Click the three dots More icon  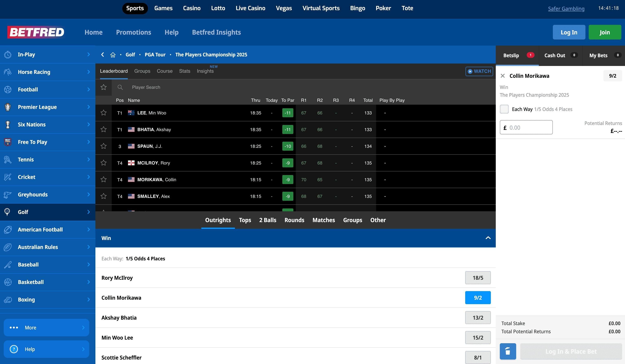tap(14, 328)
